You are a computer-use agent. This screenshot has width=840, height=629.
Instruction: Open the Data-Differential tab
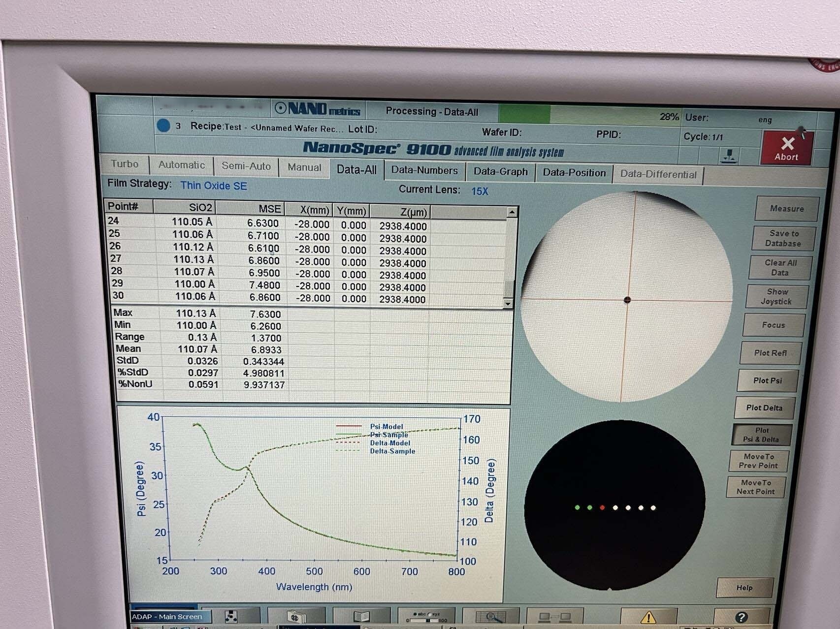click(658, 174)
